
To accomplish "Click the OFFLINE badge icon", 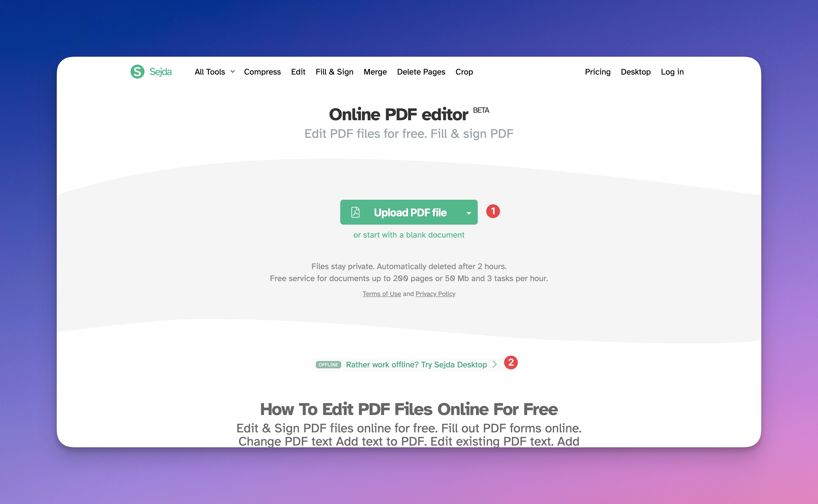I will coord(327,364).
